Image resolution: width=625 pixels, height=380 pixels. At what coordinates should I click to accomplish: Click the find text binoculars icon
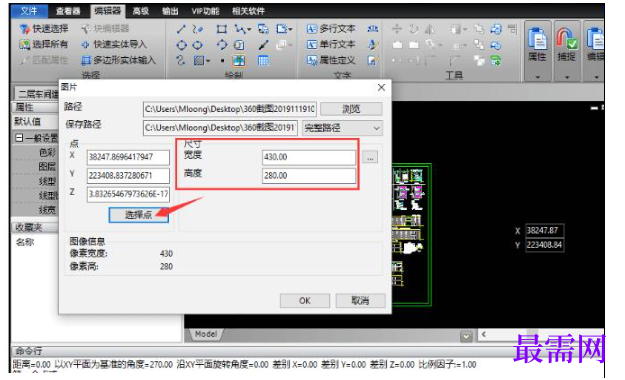tap(373, 29)
